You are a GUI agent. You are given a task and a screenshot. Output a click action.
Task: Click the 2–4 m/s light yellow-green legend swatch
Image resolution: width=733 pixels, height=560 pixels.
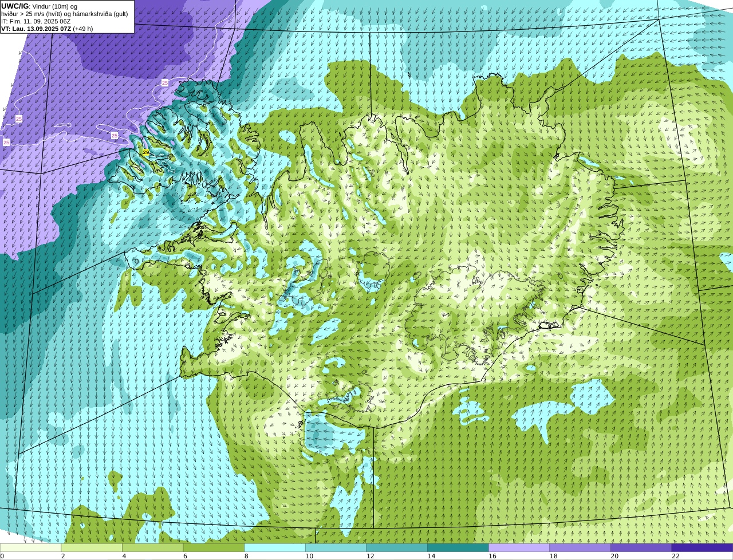[x=92, y=548]
